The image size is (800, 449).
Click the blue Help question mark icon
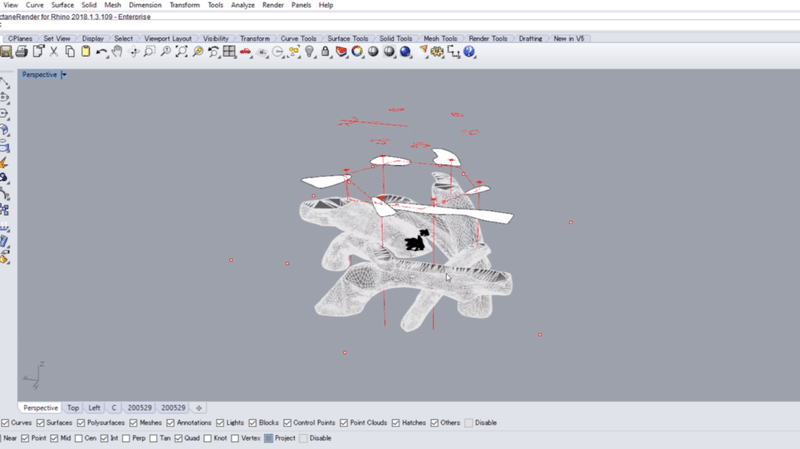point(469,52)
